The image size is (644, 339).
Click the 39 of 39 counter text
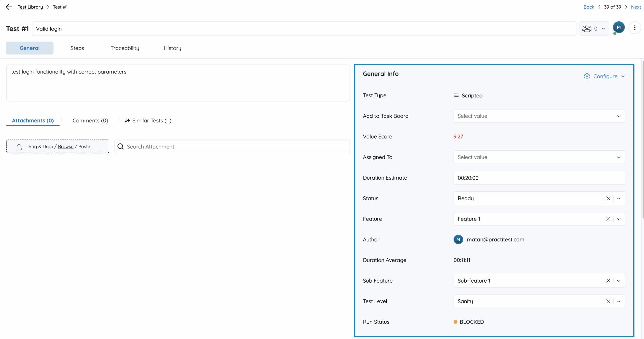(613, 7)
